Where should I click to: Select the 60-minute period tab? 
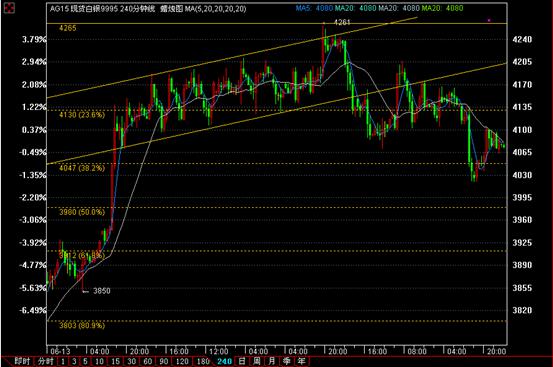pos(148,361)
